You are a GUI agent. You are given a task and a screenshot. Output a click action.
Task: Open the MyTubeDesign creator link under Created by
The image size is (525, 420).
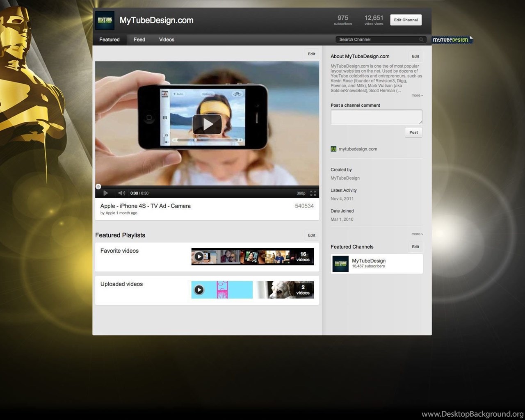tap(345, 178)
